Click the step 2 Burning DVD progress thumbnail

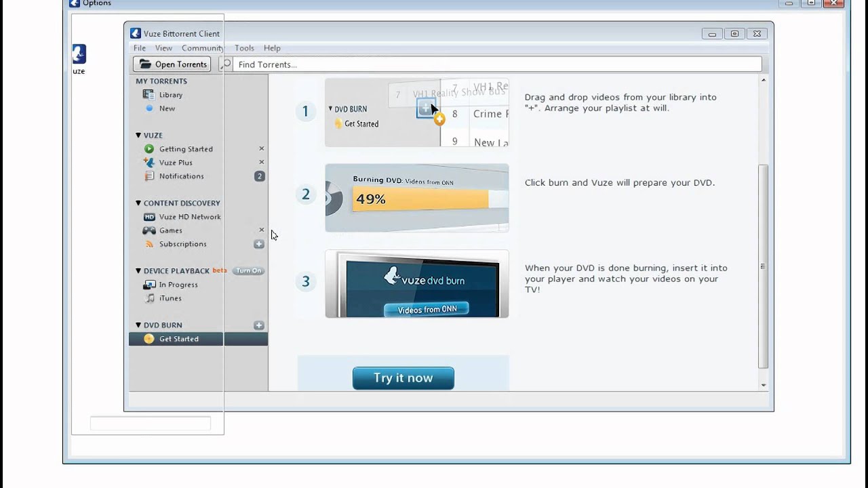[x=416, y=198]
